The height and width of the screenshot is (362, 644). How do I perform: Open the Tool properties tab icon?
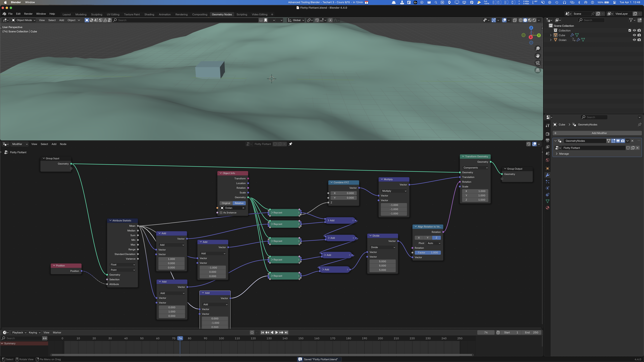tap(548, 125)
